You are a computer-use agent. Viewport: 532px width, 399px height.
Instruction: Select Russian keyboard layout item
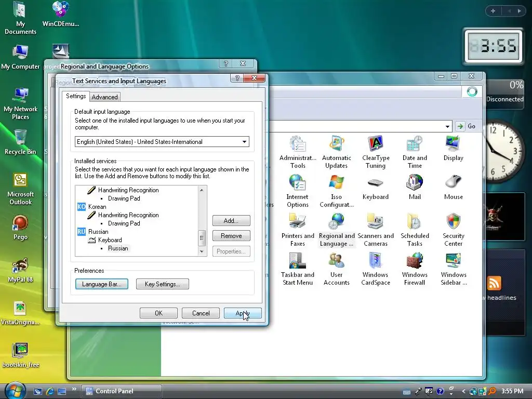tap(118, 248)
